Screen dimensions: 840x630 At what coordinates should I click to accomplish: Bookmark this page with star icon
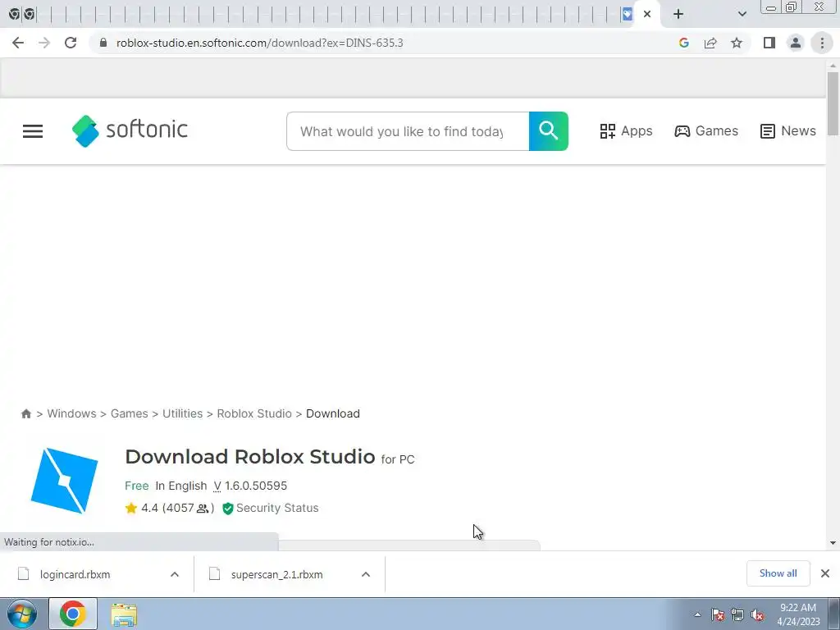pyautogui.click(x=737, y=43)
